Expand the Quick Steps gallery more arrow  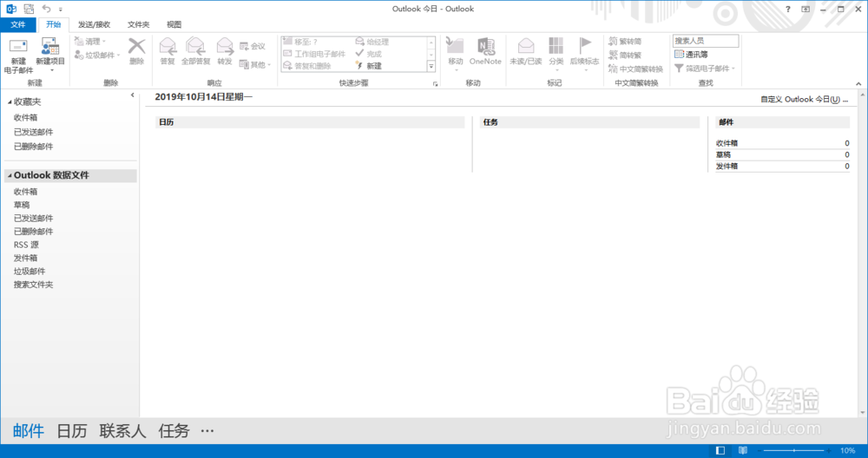pos(431,67)
